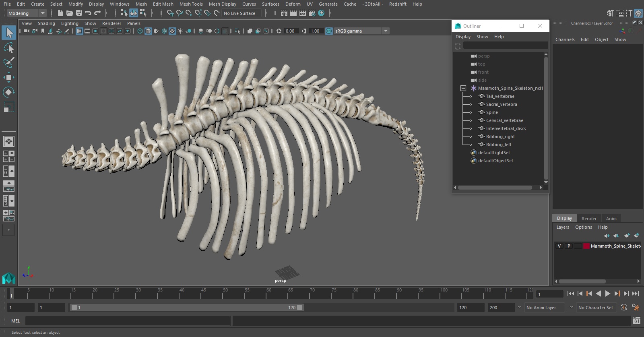This screenshot has height=337, width=644.
Task: Click the Open Scene folder icon
Action: pos(70,13)
